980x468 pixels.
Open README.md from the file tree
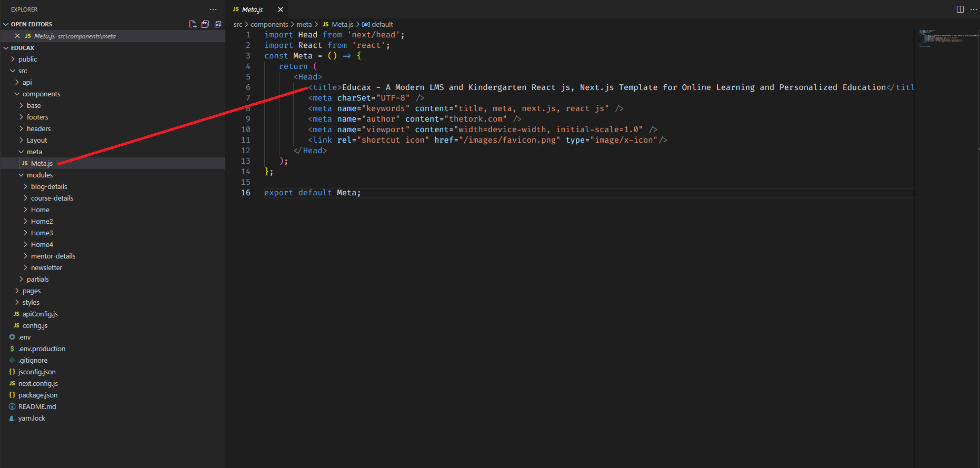pyautogui.click(x=37, y=406)
